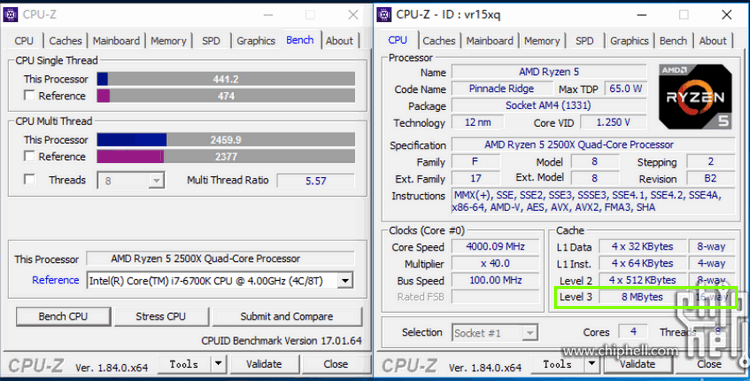The height and width of the screenshot is (381, 750).
Task: Click the Bus Speed value 100.00 MHz
Action: click(496, 280)
